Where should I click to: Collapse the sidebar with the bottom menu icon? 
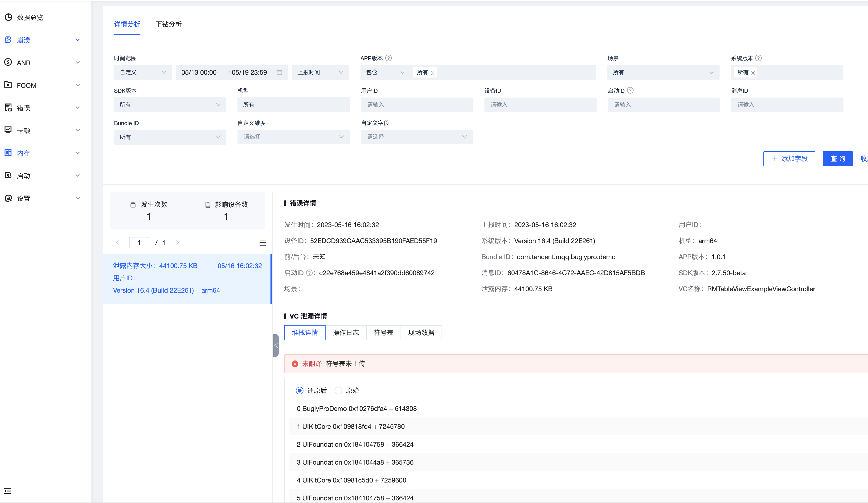8,491
